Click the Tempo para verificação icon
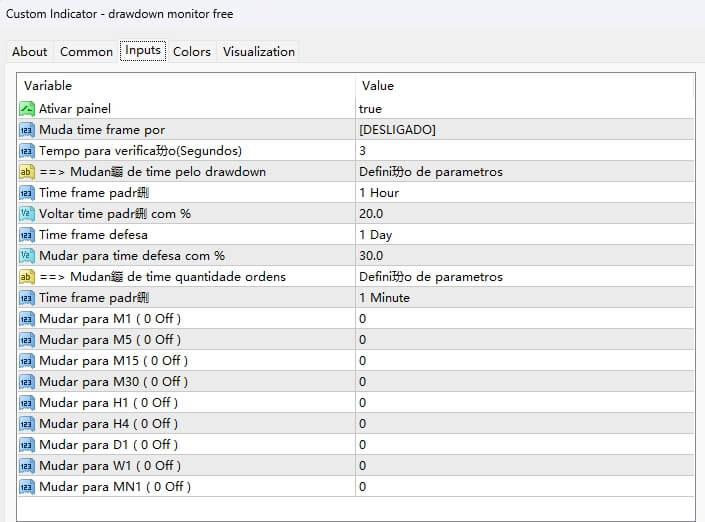 click(x=27, y=151)
